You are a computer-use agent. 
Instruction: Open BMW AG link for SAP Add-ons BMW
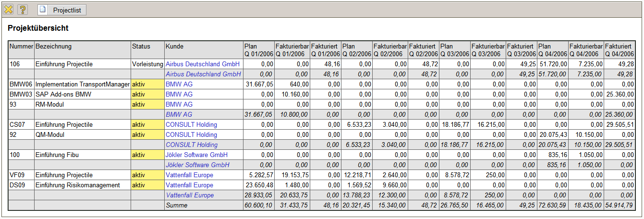click(x=179, y=94)
